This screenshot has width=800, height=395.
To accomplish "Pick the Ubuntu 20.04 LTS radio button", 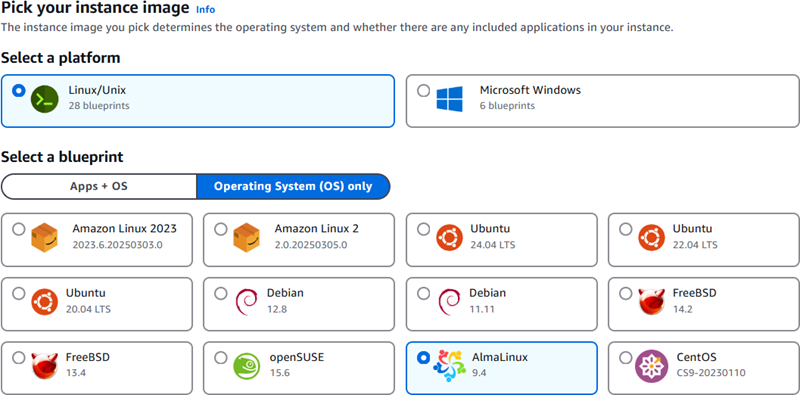I will pyautogui.click(x=19, y=293).
